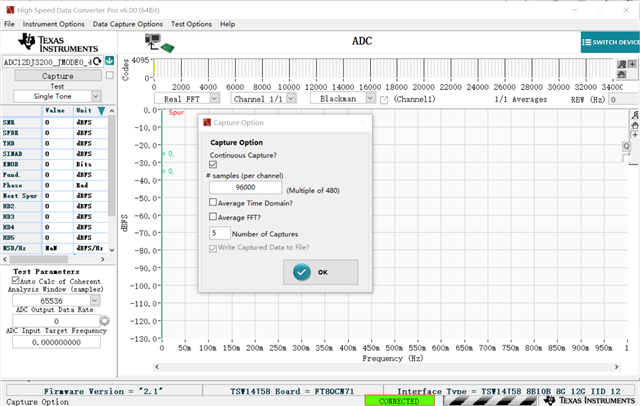
Task: Click ADC Input Target Frequency field
Action: tap(56, 342)
